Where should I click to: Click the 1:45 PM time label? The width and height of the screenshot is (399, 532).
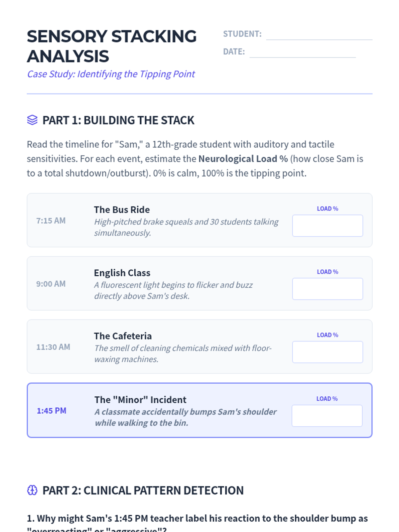52,411
